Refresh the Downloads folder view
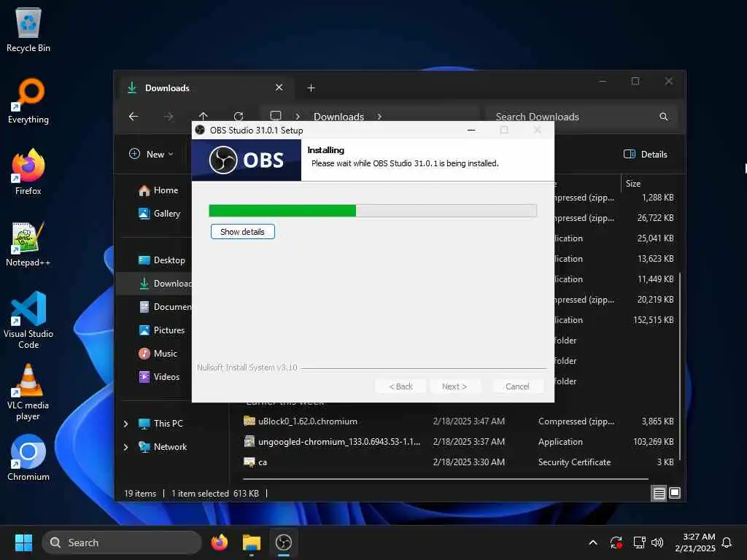The image size is (747, 560). 239,116
